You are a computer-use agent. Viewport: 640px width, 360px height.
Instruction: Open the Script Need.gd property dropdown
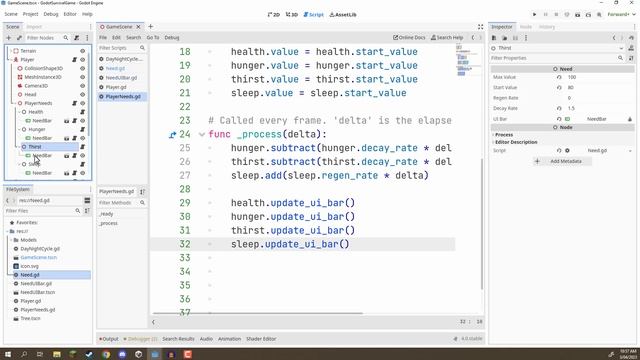(631, 151)
